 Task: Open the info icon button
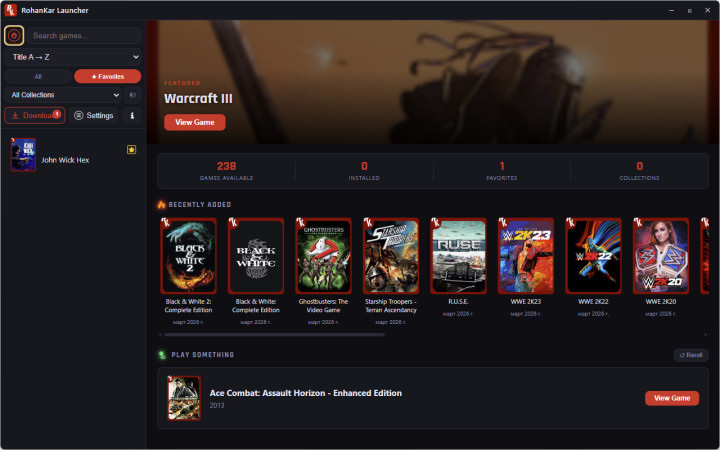(x=133, y=116)
